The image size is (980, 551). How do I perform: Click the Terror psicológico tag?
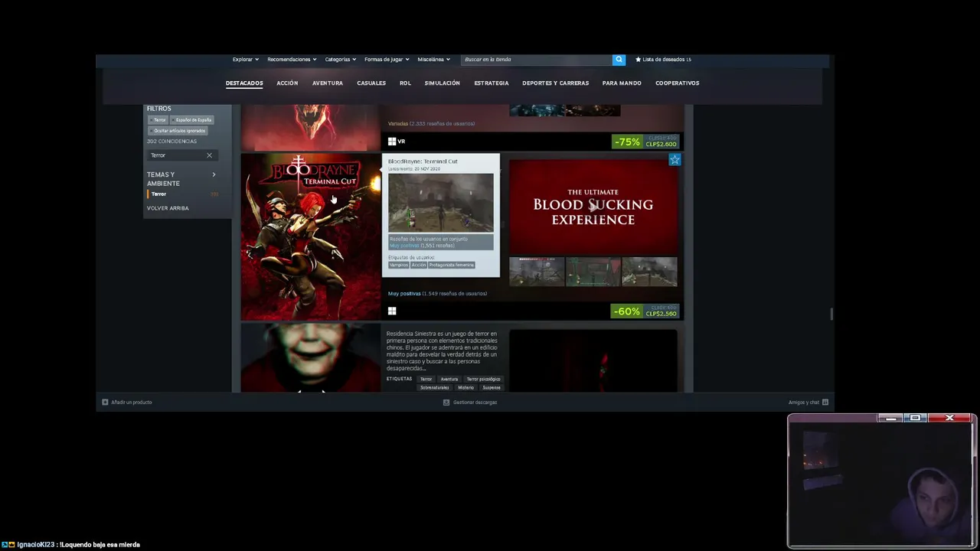click(x=483, y=379)
